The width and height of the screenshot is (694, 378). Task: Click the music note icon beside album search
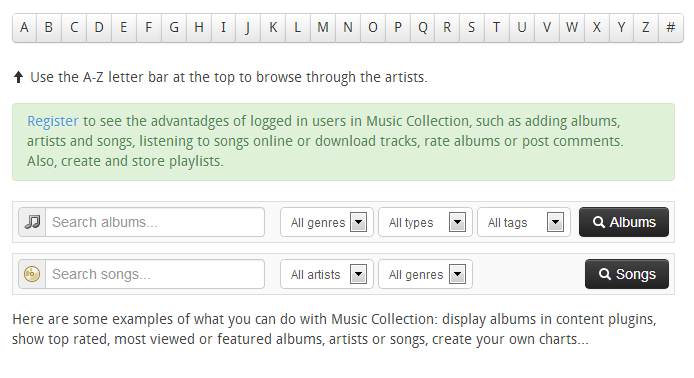click(32, 222)
